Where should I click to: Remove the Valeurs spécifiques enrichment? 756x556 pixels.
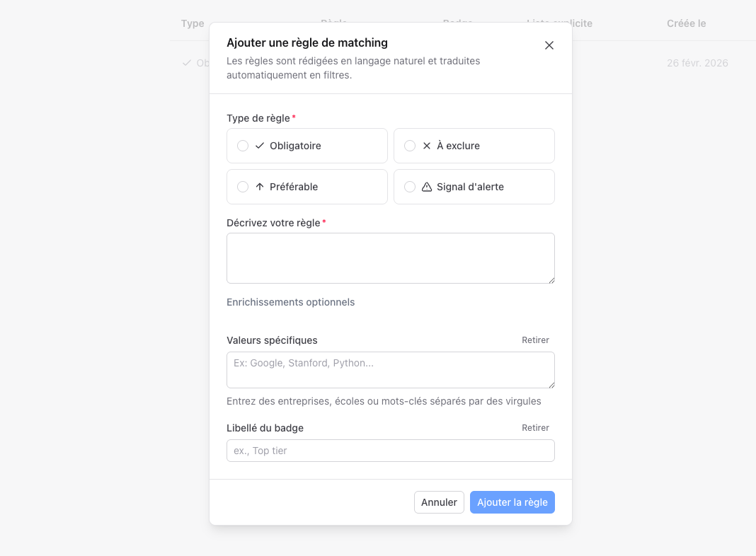535,340
